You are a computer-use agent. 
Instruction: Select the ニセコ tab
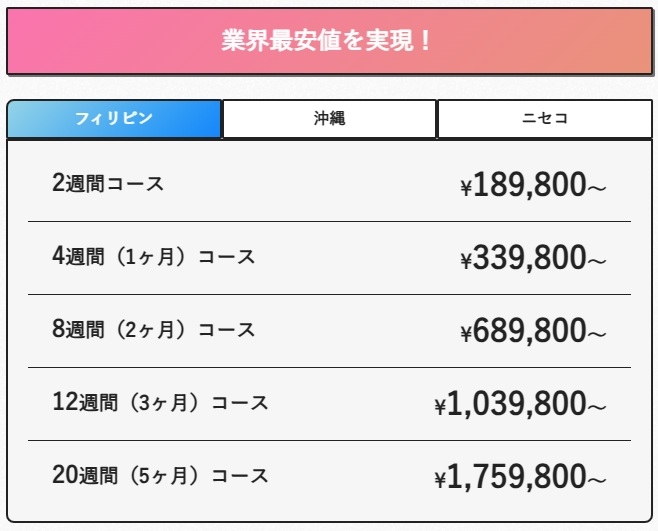click(544, 119)
